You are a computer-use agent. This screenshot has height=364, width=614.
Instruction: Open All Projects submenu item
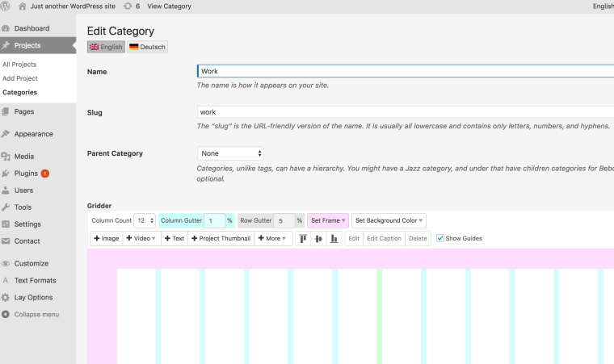19,65
